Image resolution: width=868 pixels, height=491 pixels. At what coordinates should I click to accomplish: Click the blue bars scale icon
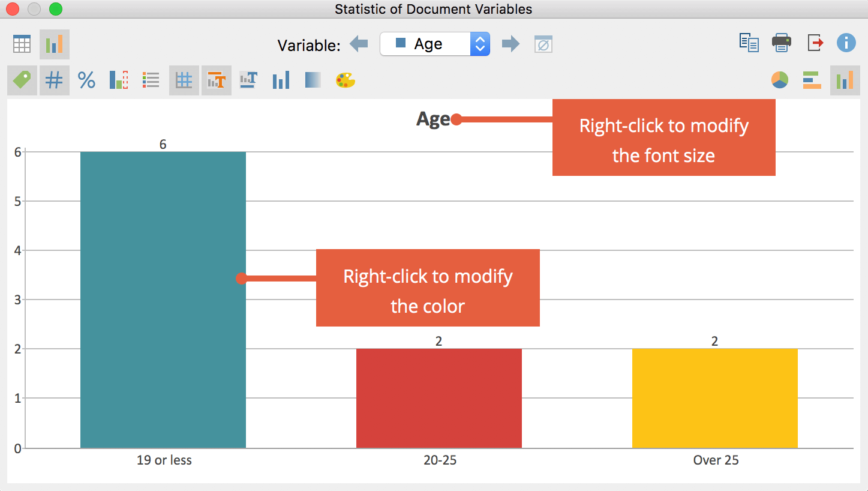coord(281,80)
